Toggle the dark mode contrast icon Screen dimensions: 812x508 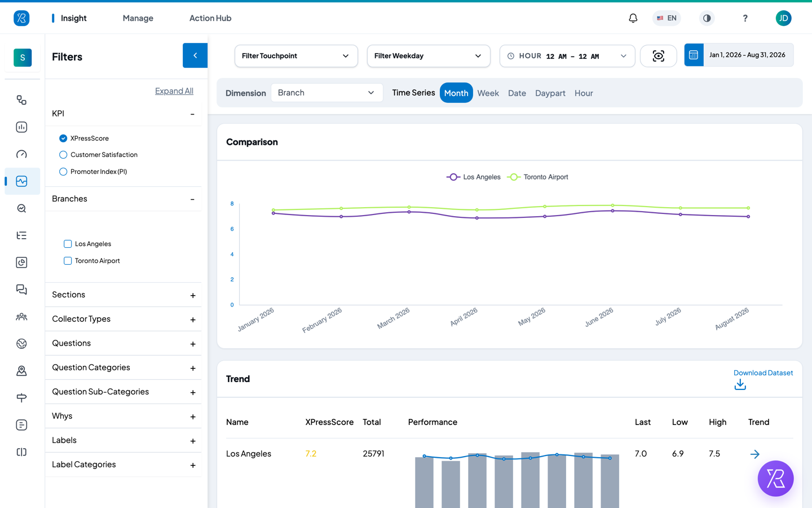pos(707,18)
